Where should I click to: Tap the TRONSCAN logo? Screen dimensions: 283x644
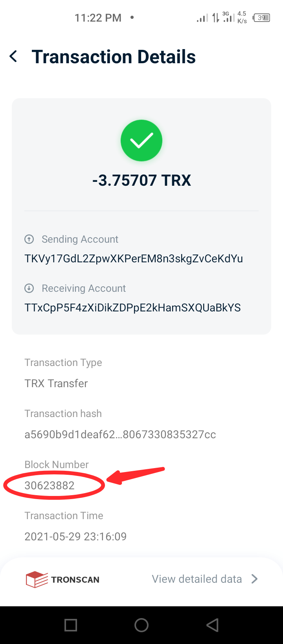62,580
